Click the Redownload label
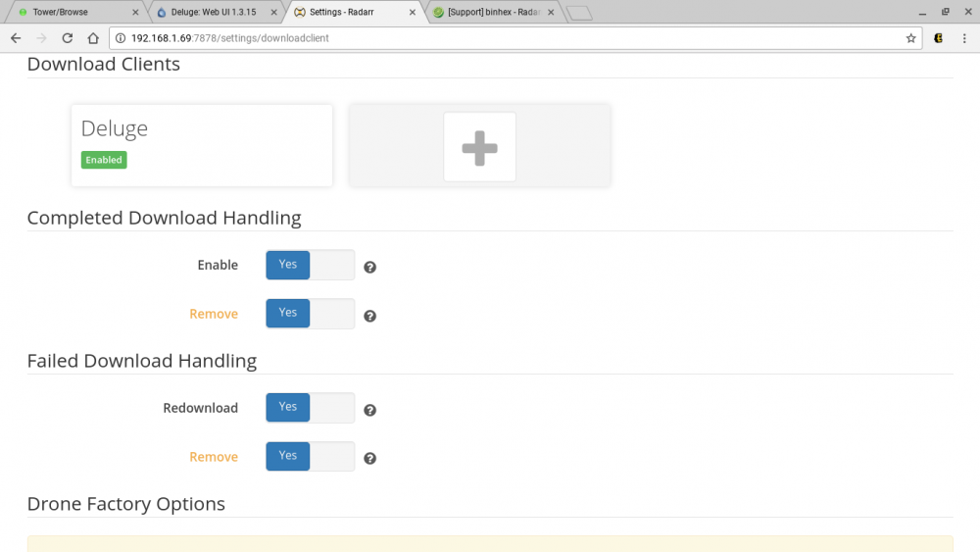Viewport: 980px width, 552px height. click(201, 408)
